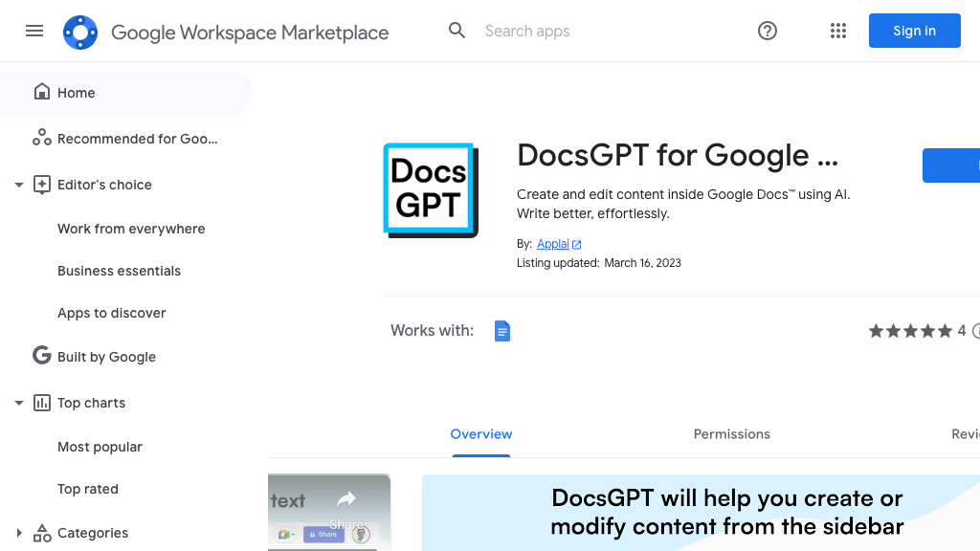The image size is (980, 551).
Task: Open the Google apps grid
Action: pyautogui.click(x=838, y=31)
